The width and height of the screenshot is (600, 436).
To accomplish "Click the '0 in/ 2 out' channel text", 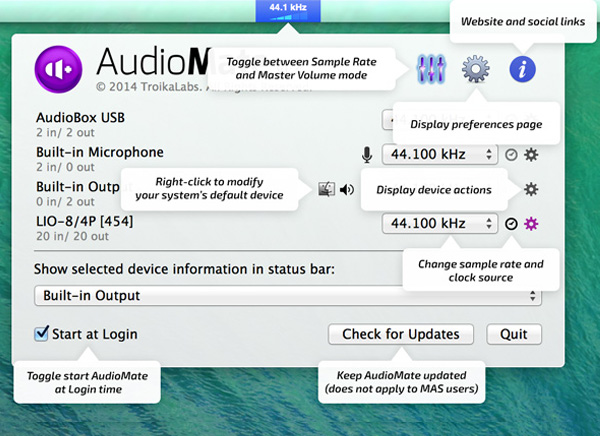I will click(65, 202).
